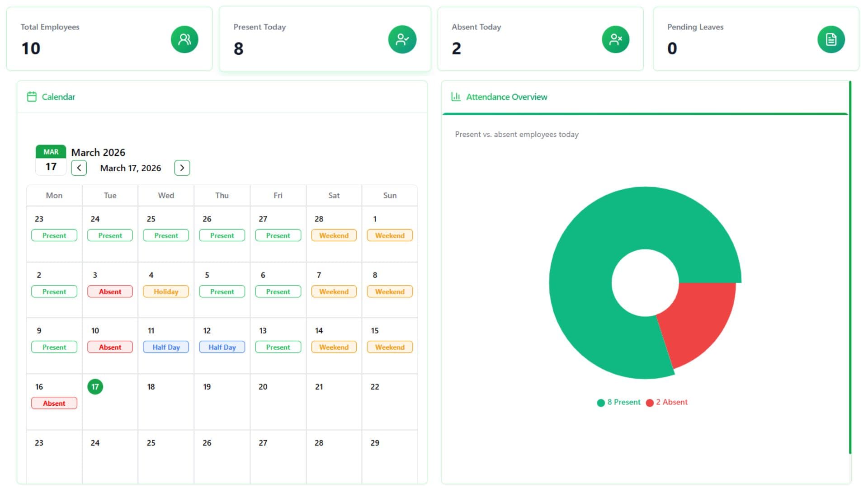Go to next month with right chevron

point(182,168)
